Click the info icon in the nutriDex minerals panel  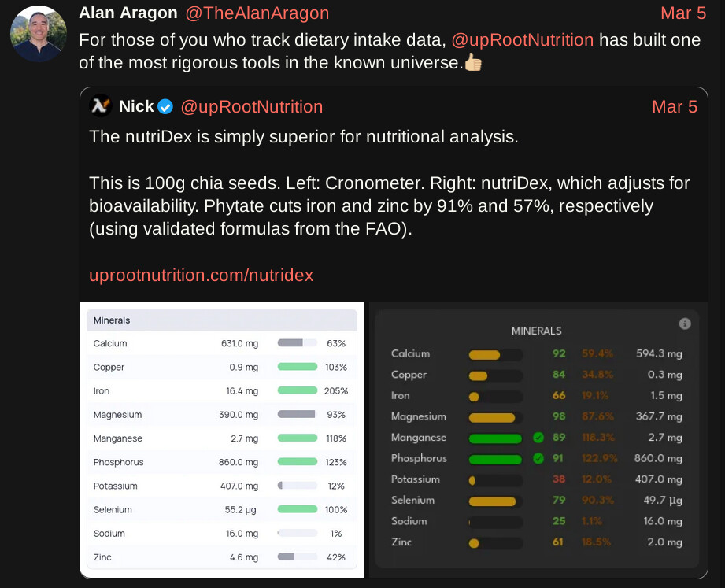pyautogui.click(x=685, y=324)
